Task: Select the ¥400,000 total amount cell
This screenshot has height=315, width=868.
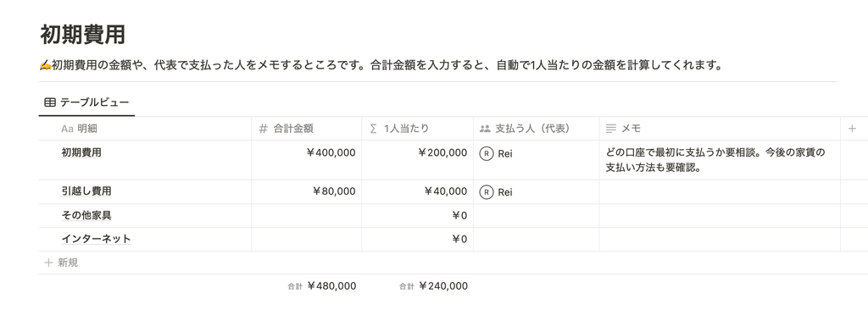Action: tap(307, 160)
